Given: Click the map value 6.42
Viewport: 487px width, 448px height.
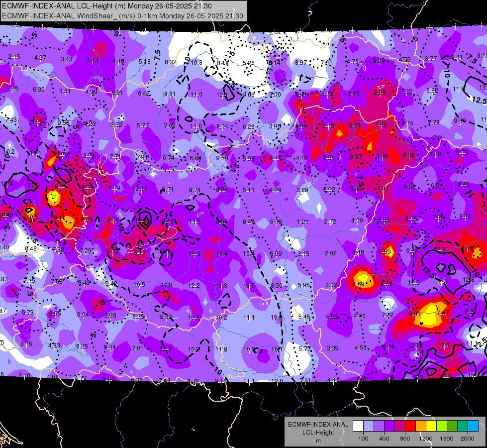Looking at the screenshot, I should point(144,93).
